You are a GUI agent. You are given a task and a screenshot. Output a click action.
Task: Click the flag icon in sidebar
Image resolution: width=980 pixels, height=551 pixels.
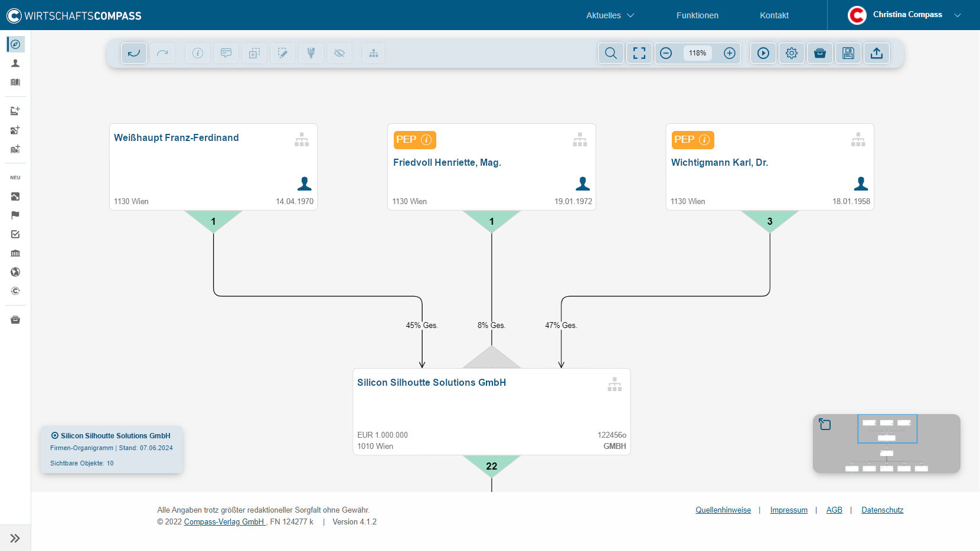15,215
